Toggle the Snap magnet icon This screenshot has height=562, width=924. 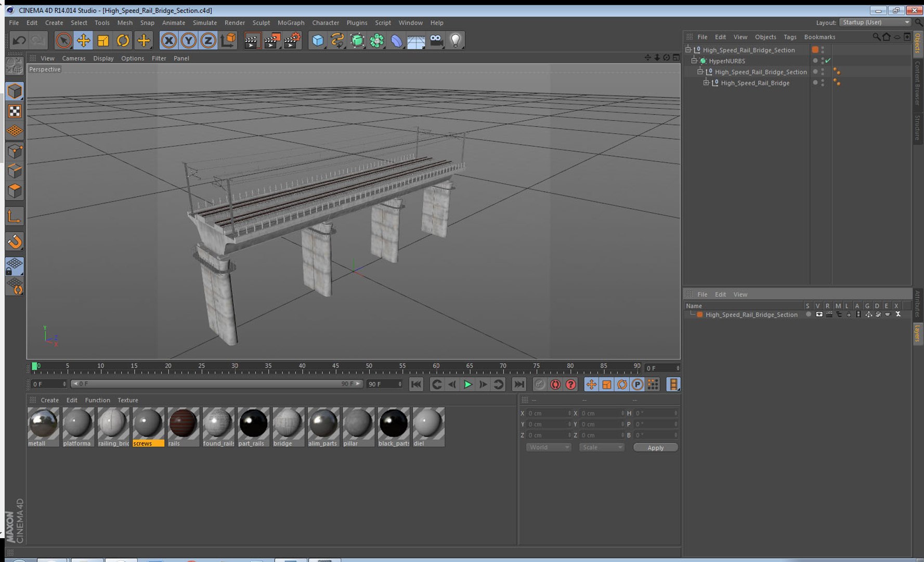tap(15, 241)
